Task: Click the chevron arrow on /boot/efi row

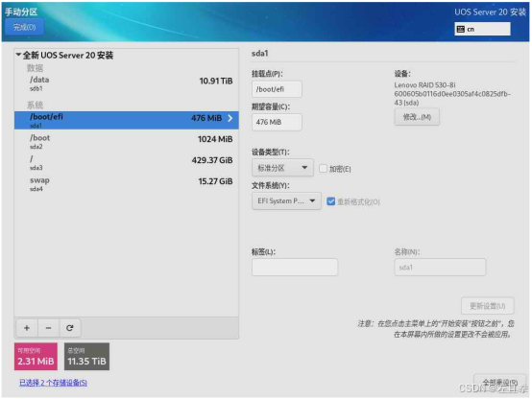Action: coord(230,118)
